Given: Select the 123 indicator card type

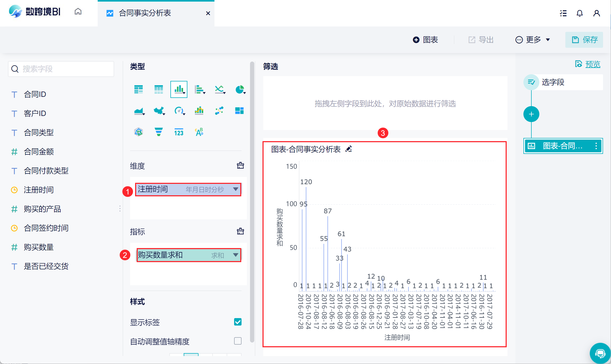Looking at the screenshot, I should point(179,132).
